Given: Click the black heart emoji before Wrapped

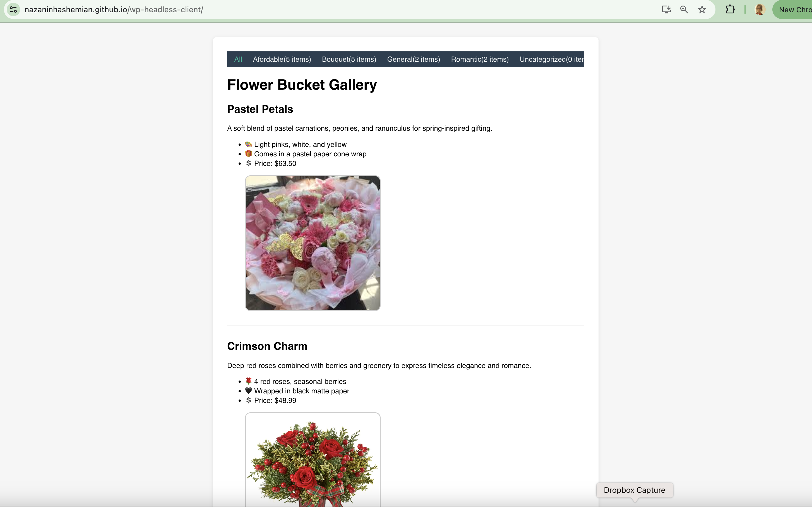Looking at the screenshot, I should point(248,391).
